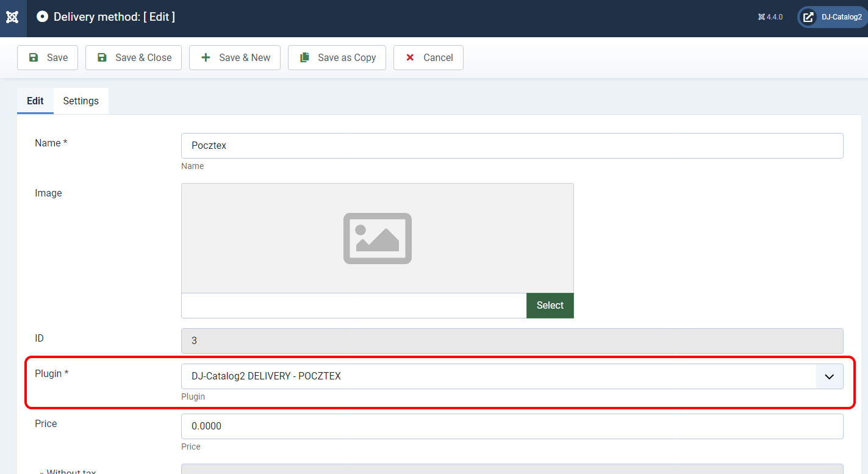The image size is (868, 474).
Task: Open the Plugin dropdown list
Action: [512, 376]
